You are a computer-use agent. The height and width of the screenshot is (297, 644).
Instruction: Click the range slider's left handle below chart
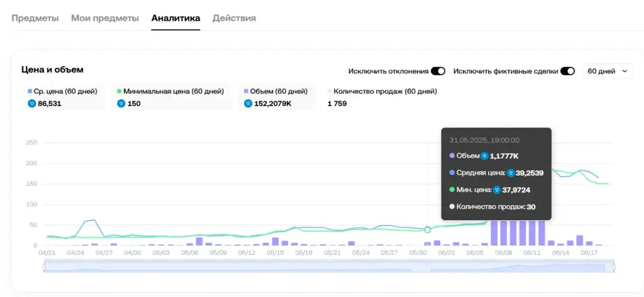[x=45, y=267]
